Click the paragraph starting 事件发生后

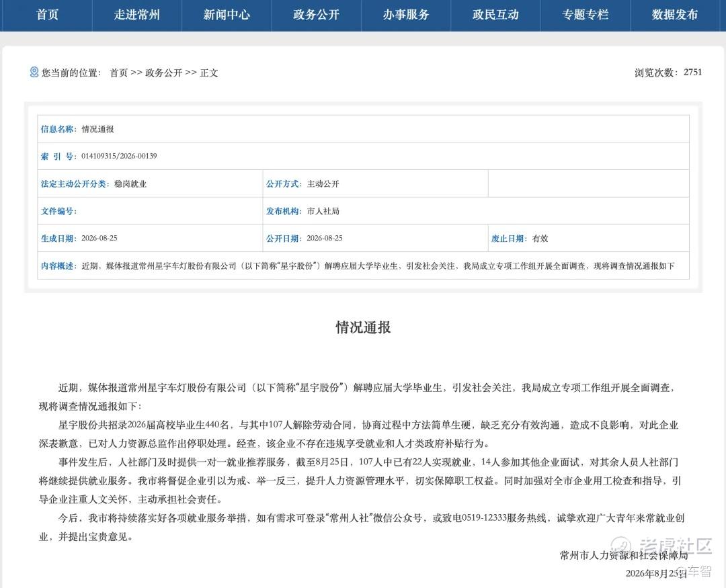360,480
